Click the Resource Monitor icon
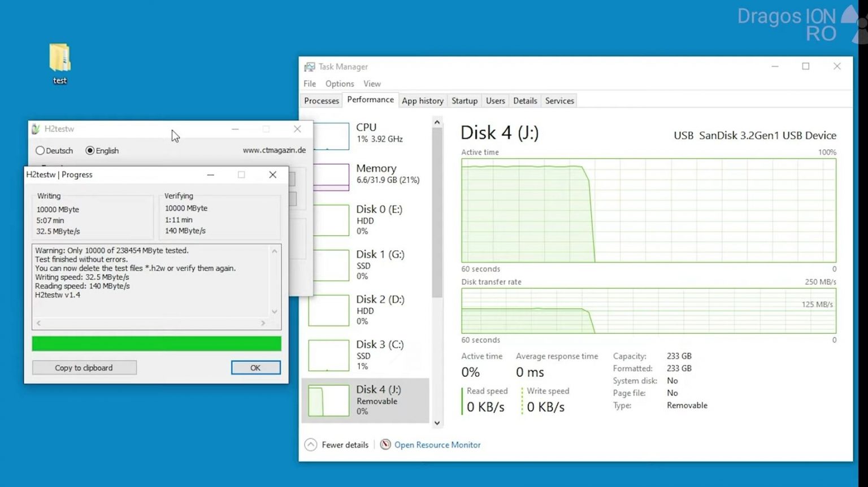Viewport: 868px width, 487px height. click(x=385, y=445)
